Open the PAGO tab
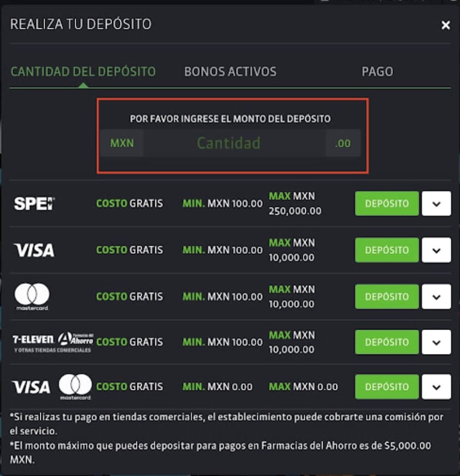This screenshot has height=476, width=460. click(x=377, y=71)
